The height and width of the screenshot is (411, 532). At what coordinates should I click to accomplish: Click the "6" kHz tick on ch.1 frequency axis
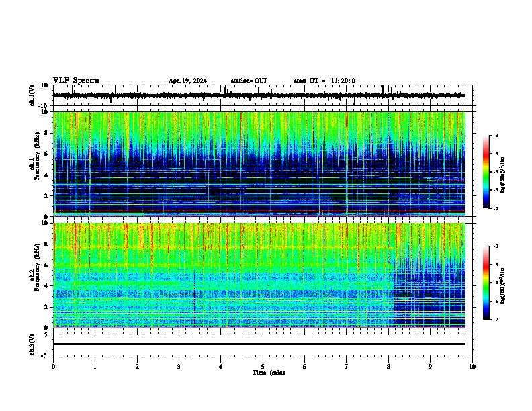(47, 154)
